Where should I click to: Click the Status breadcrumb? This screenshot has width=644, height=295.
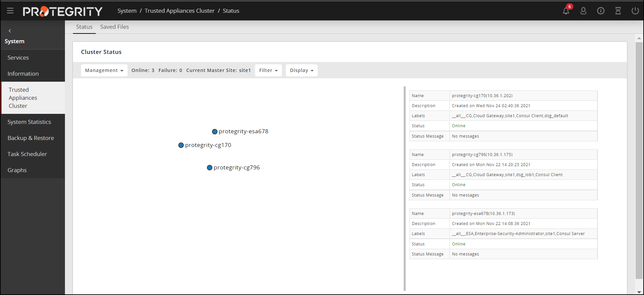[x=231, y=11]
